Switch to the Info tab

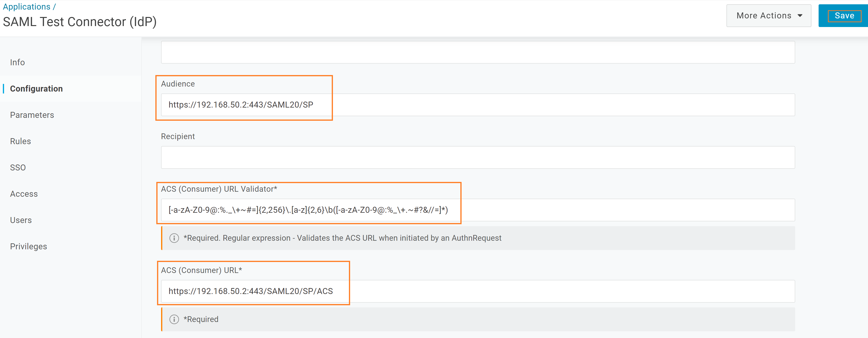[x=17, y=62]
